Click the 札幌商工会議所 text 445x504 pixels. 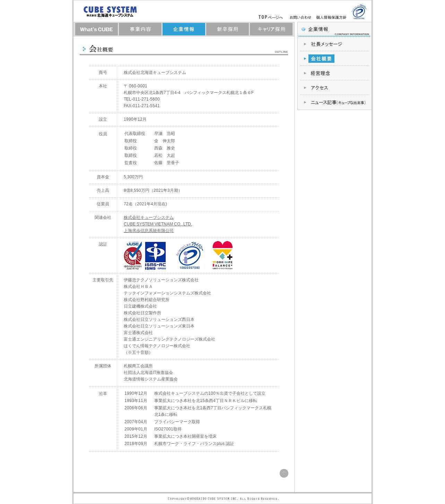point(138,366)
